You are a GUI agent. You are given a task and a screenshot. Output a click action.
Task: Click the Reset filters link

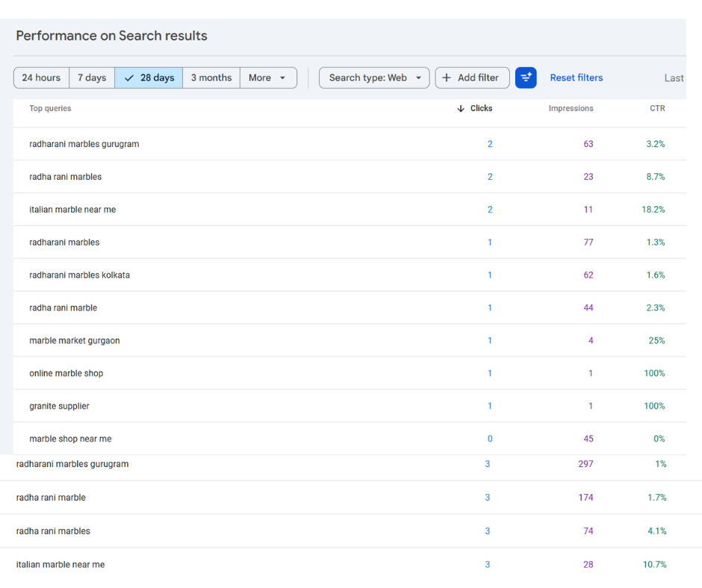coord(576,78)
